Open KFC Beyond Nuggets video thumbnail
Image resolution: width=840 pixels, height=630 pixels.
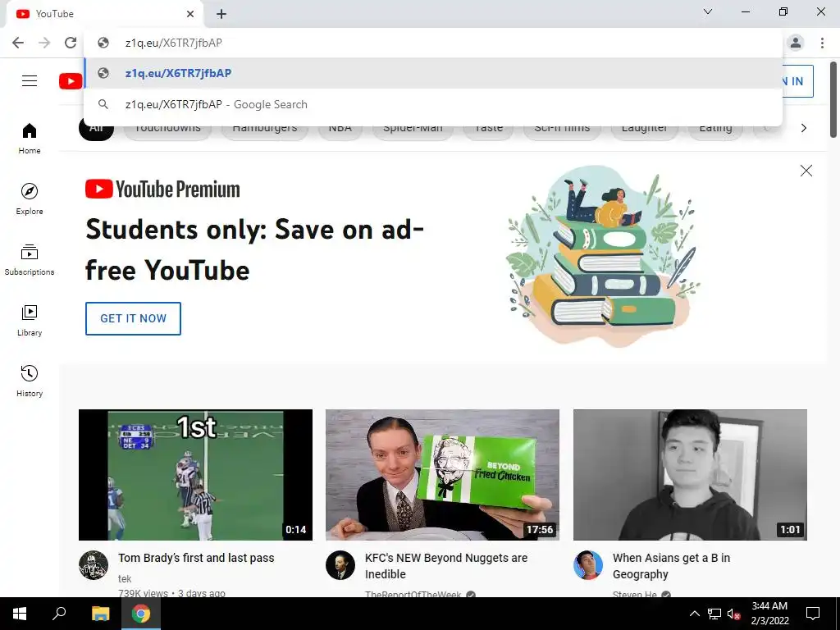click(442, 475)
